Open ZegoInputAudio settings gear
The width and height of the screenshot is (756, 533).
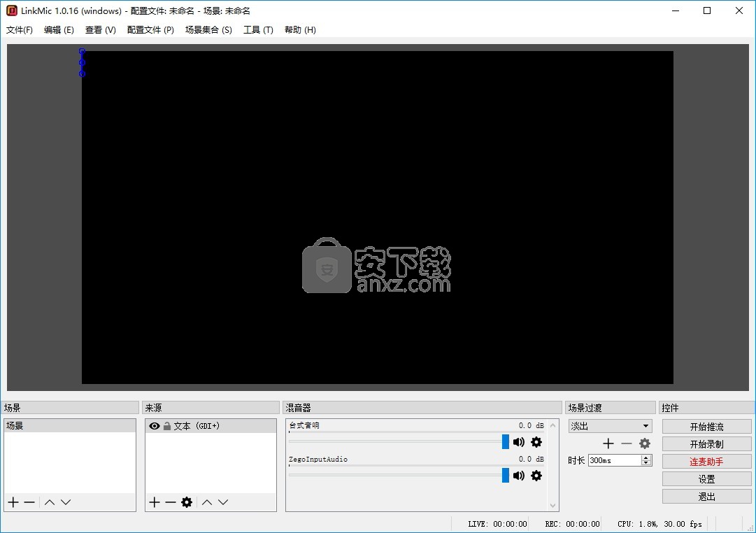pos(536,476)
